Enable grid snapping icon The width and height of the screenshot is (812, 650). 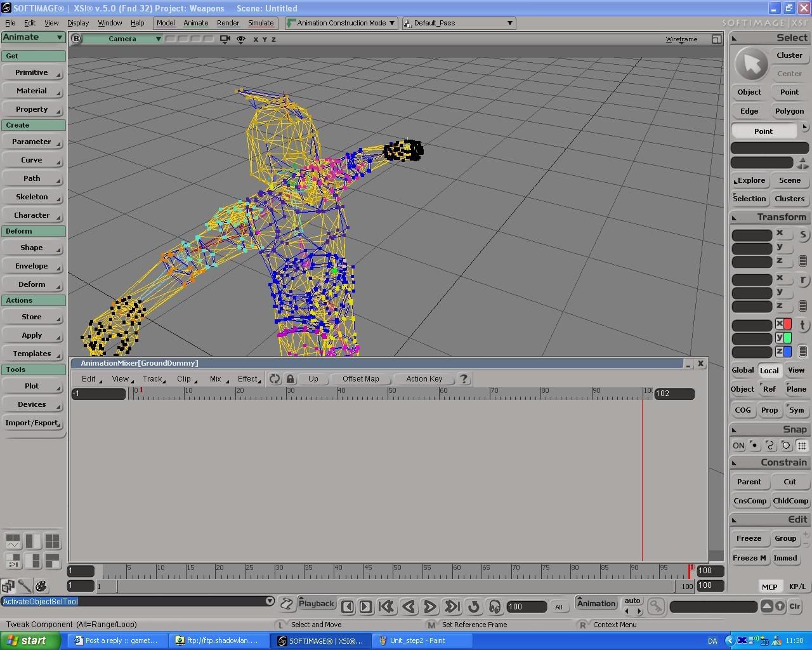coord(802,446)
